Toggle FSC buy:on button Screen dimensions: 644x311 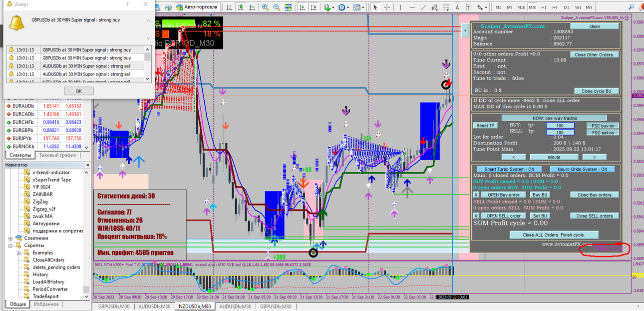[603, 125]
